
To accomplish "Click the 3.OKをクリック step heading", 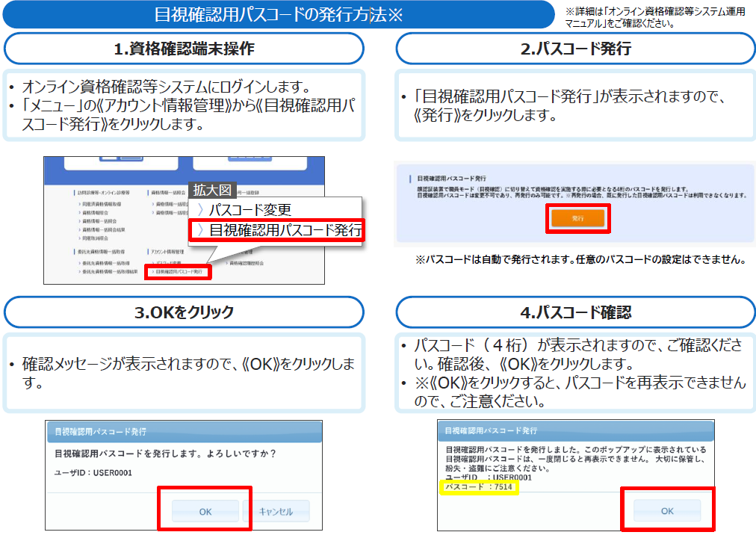I will (x=184, y=312).
